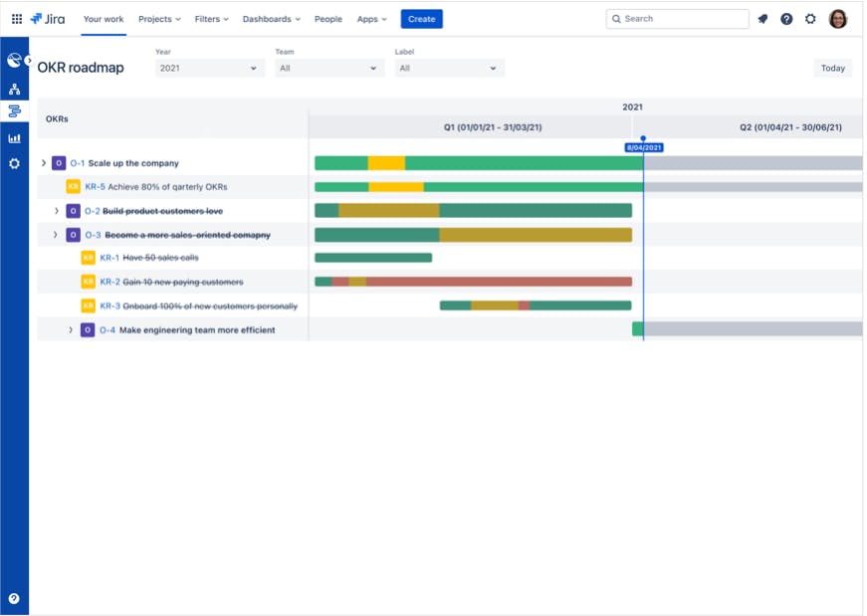The image size is (867, 616).
Task: Open the Projects menu
Action: pyautogui.click(x=159, y=19)
